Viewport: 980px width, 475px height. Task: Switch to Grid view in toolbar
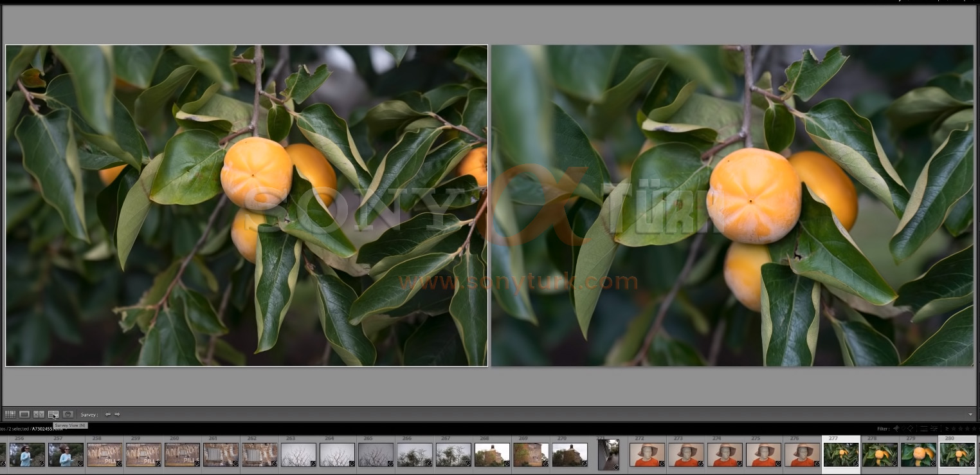click(10, 414)
